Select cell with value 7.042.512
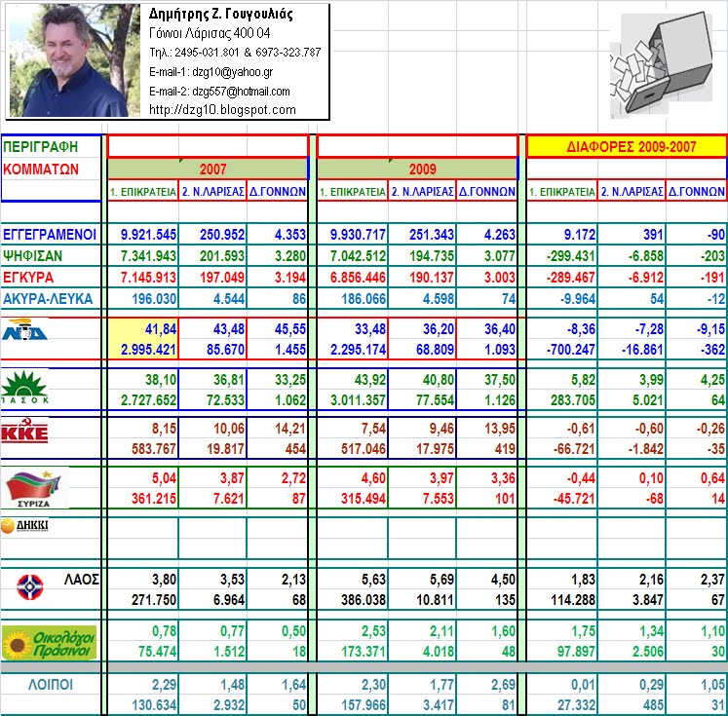This screenshot has width=728, height=716. pyautogui.click(x=353, y=255)
